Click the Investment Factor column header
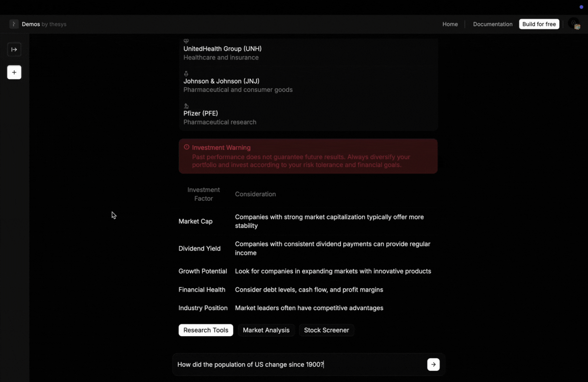 point(203,194)
